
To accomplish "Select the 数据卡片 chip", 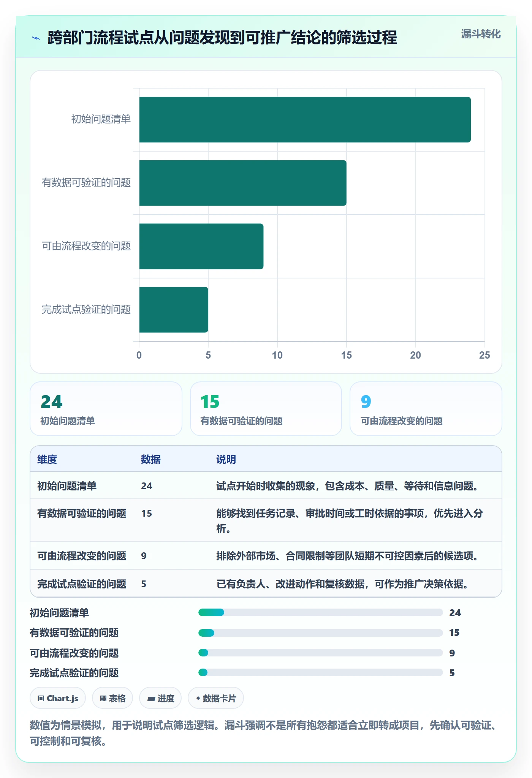I will click(x=216, y=698).
